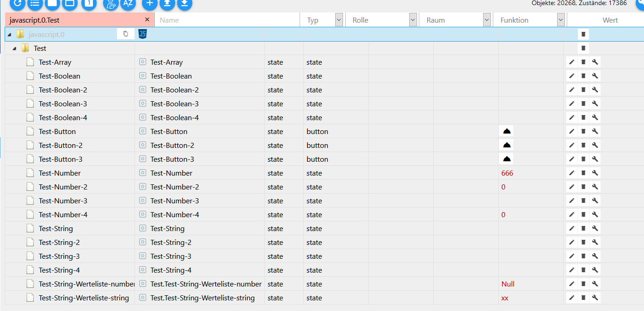Screen dimensions: 644x311
Task: Delete the Test folder
Action: [x=583, y=48]
